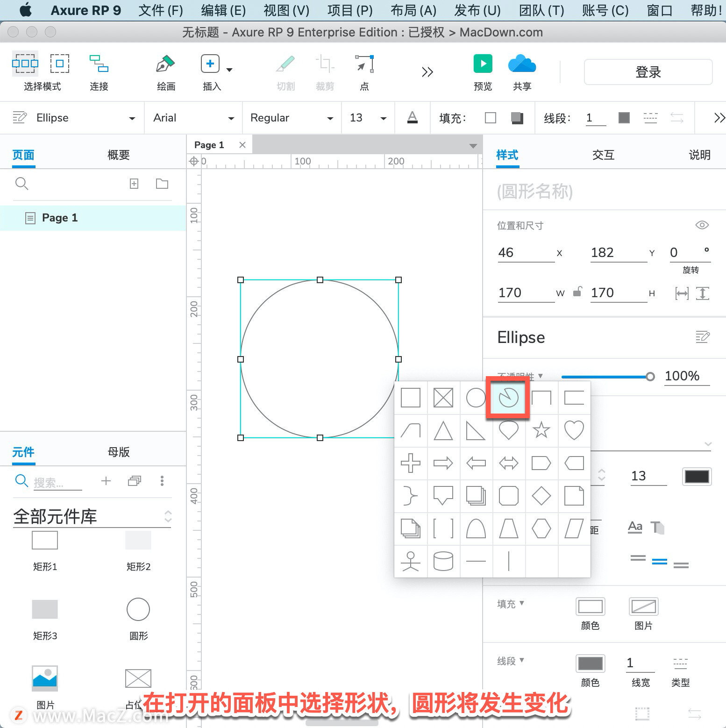Enable intersected selection mode
Screen dimensions: 726x728
pos(25,64)
